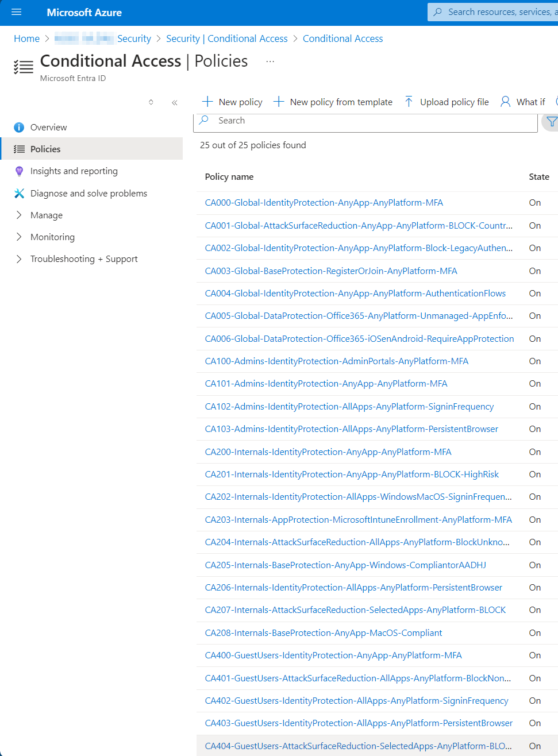Viewport: 558px width, 756px height.
Task: Click the Insights and reporting lightbulb icon
Action: click(x=19, y=171)
